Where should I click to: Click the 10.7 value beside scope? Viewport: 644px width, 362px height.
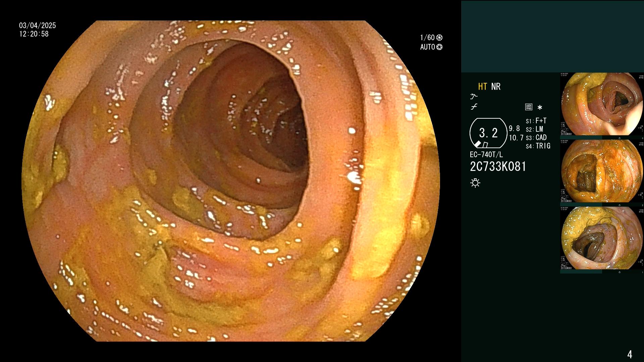pos(516,138)
